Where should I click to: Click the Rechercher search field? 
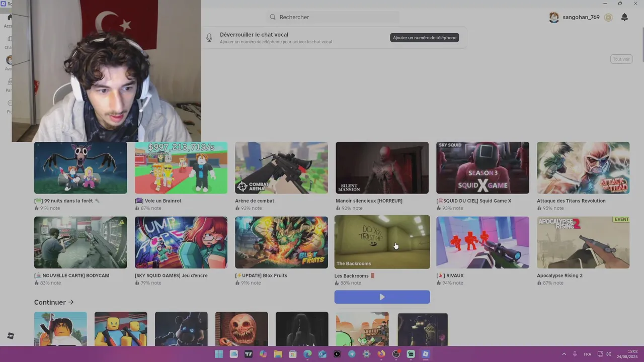(333, 17)
